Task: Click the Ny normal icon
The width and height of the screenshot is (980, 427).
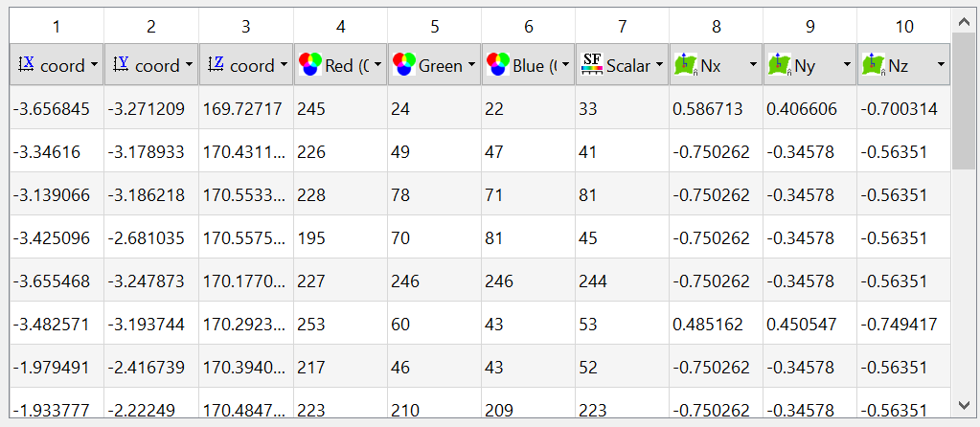Action: coord(779,65)
